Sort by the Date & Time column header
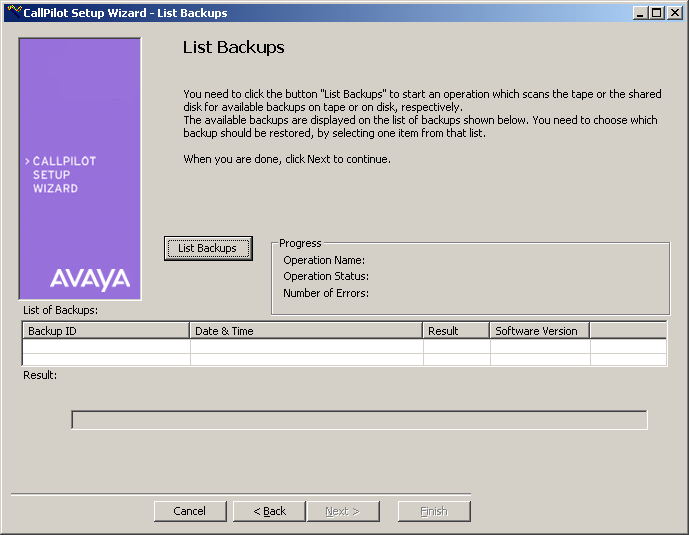690x535 pixels. (306, 331)
